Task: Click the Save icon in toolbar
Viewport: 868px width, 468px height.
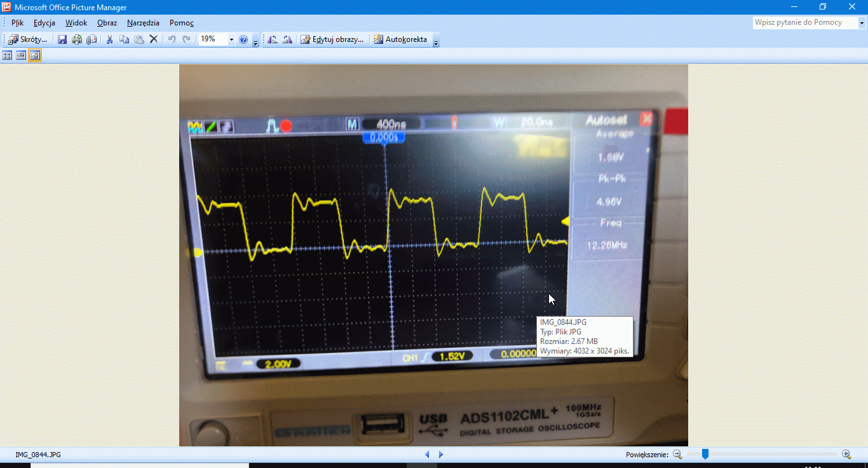Action: (x=62, y=39)
